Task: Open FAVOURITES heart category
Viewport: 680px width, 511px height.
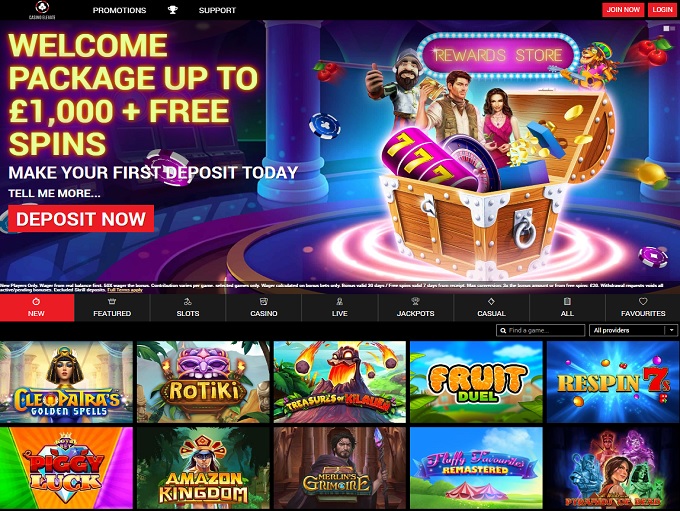Action: (643, 308)
